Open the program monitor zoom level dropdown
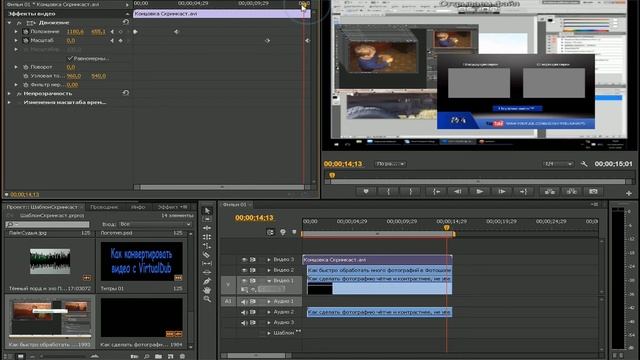The image size is (640, 360). click(390, 164)
